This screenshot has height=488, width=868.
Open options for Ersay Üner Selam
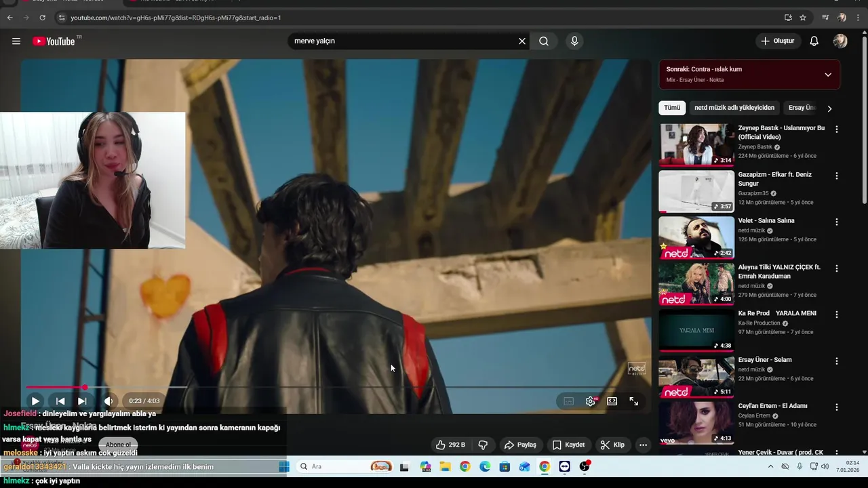(x=837, y=361)
